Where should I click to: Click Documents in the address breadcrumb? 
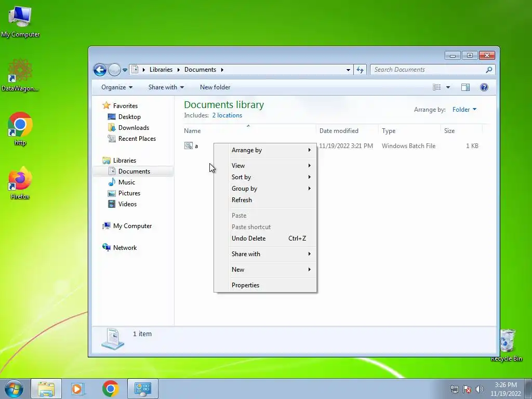[200, 70]
